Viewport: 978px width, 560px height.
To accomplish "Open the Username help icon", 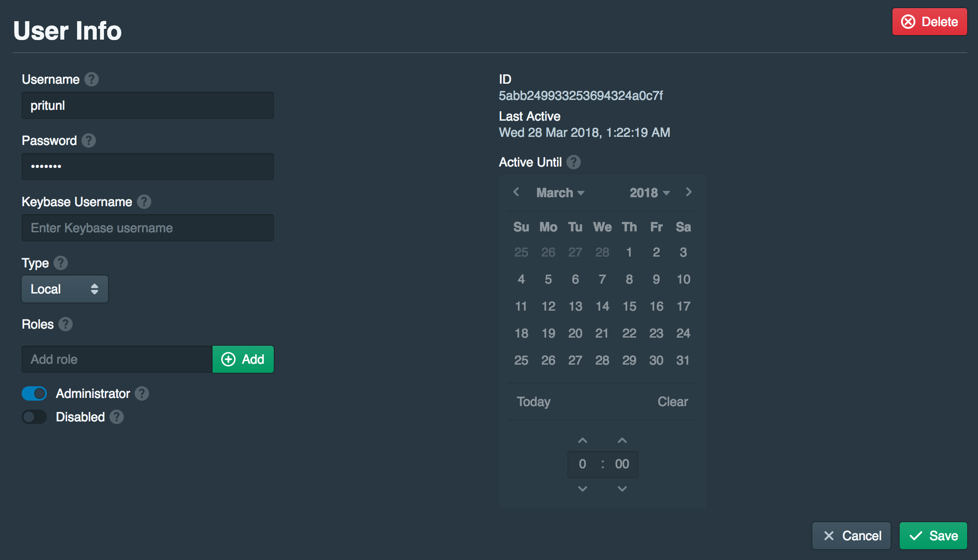I will 91,79.
